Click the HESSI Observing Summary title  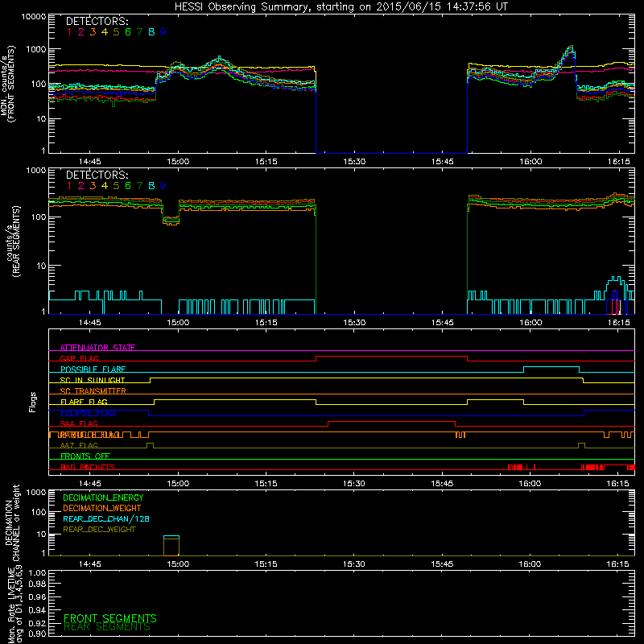coord(341,7)
